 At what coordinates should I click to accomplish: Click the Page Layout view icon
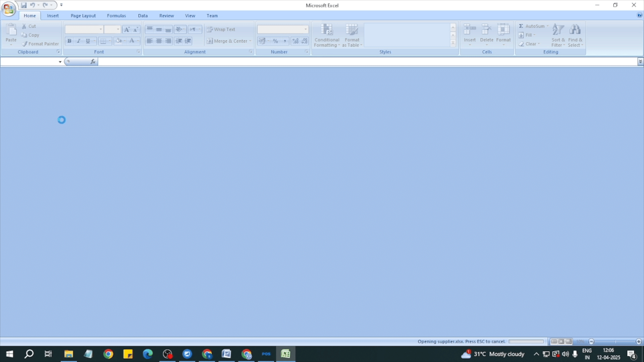pyautogui.click(x=561, y=342)
